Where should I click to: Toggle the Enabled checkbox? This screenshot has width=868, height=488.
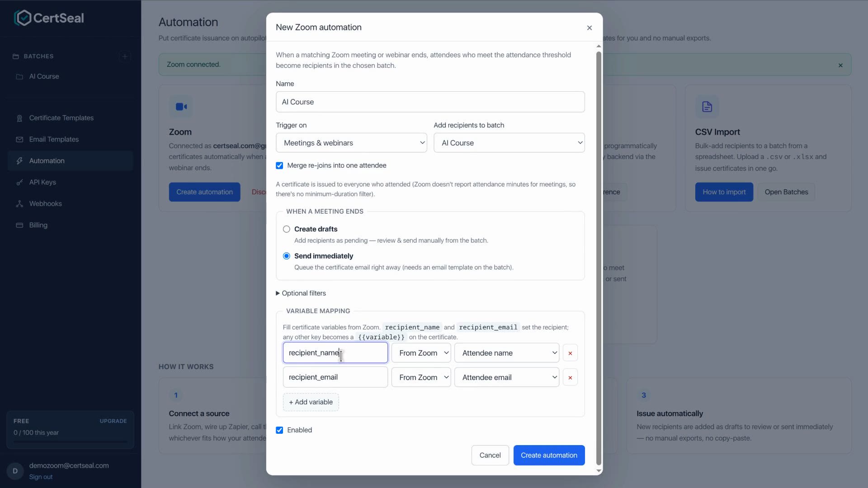coord(279,430)
